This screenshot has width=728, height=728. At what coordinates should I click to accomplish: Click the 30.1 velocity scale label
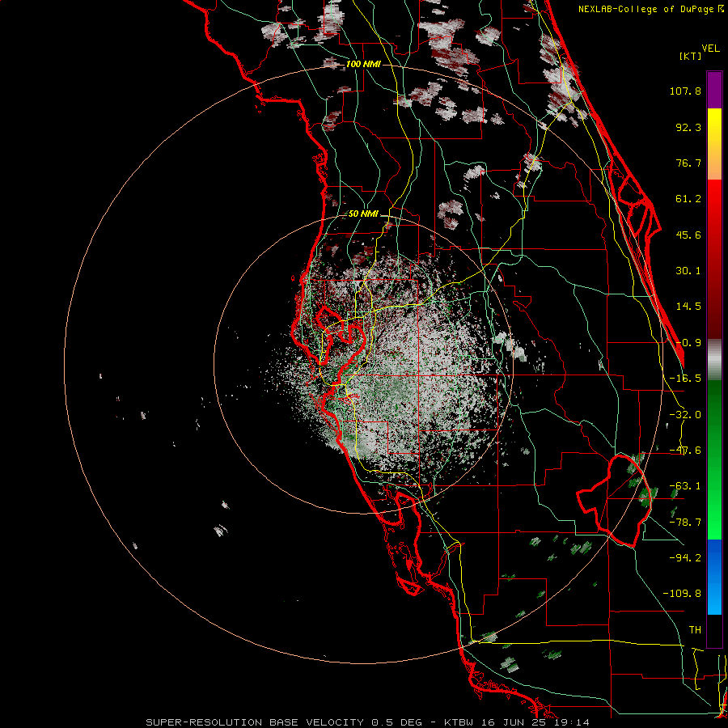pos(688,271)
